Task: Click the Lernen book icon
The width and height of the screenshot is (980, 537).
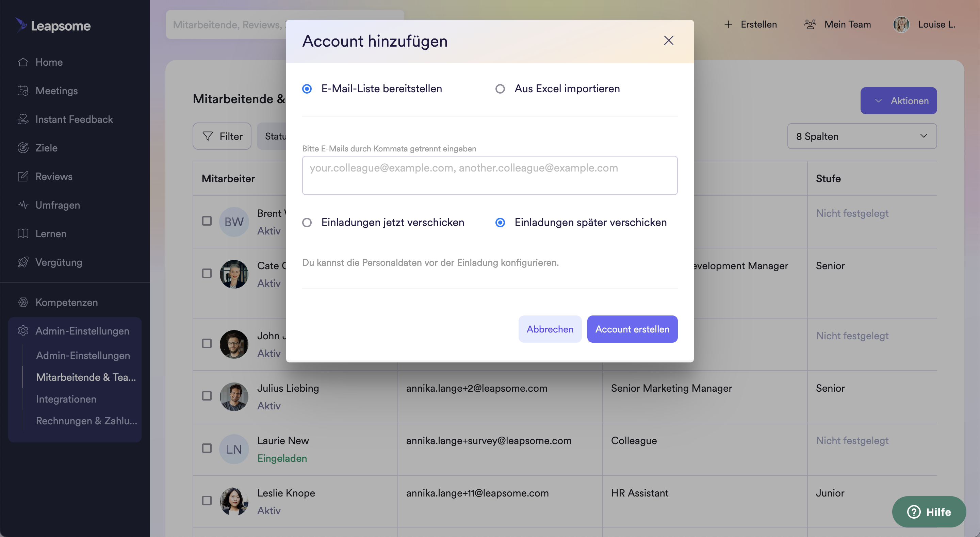Action: (23, 233)
